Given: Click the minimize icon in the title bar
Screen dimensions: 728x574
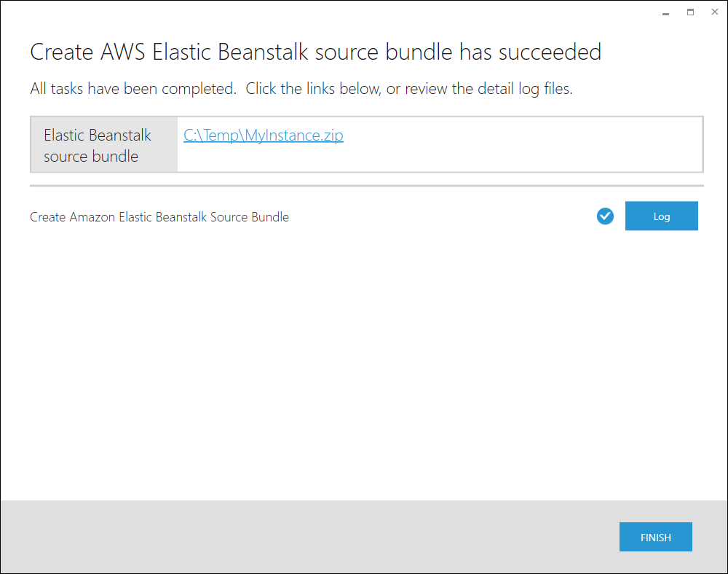Looking at the screenshot, I should click(665, 12).
